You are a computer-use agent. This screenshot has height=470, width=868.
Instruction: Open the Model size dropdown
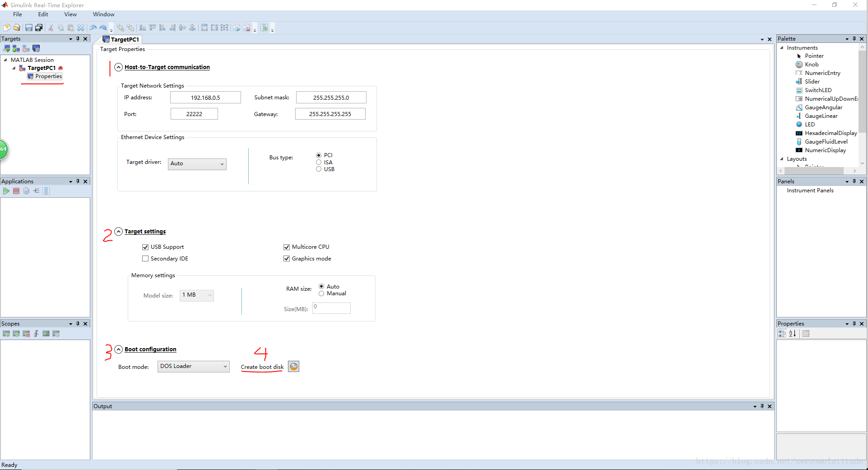(x=197, y=295)
